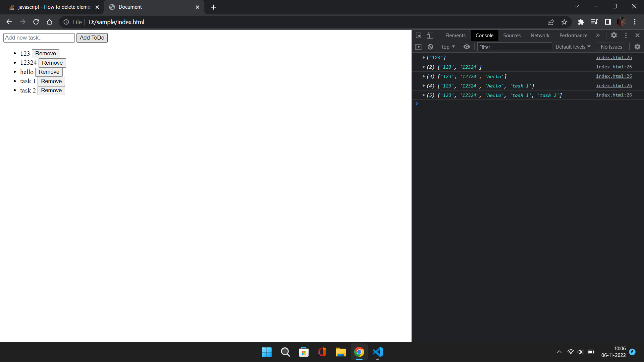Click the Add new task input field
This screenshot has width=644, height=362.
coord(39,38)
